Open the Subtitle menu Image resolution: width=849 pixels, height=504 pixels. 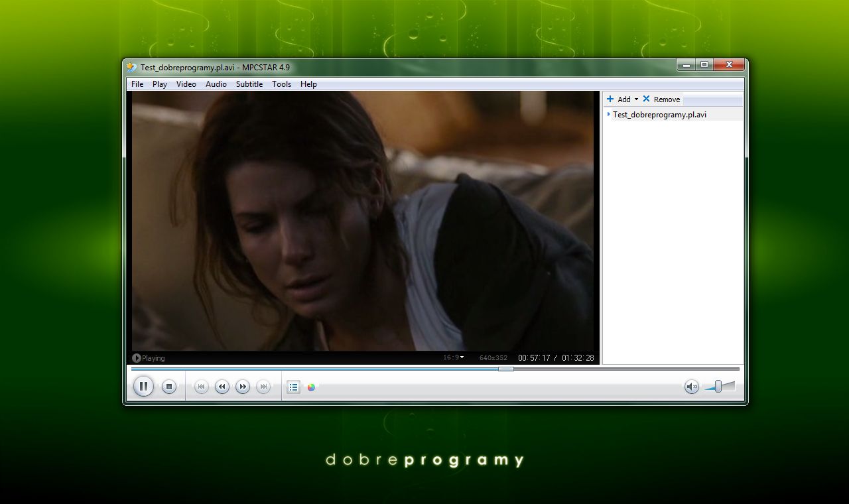coord(249,84)
